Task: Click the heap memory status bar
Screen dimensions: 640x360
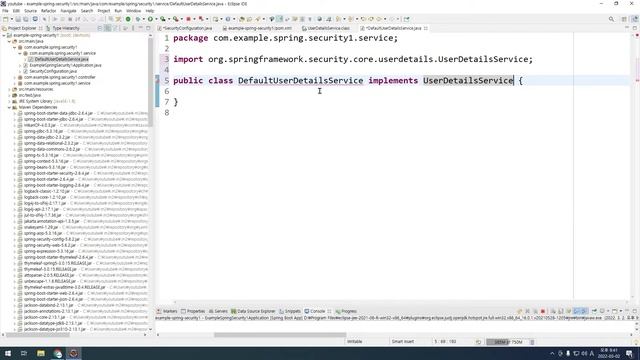Action: pyautogui.click(x=506, y=342)
